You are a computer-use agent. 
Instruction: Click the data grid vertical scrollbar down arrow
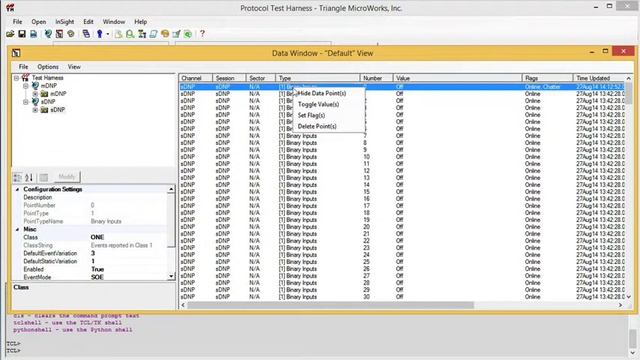point(629,297)
